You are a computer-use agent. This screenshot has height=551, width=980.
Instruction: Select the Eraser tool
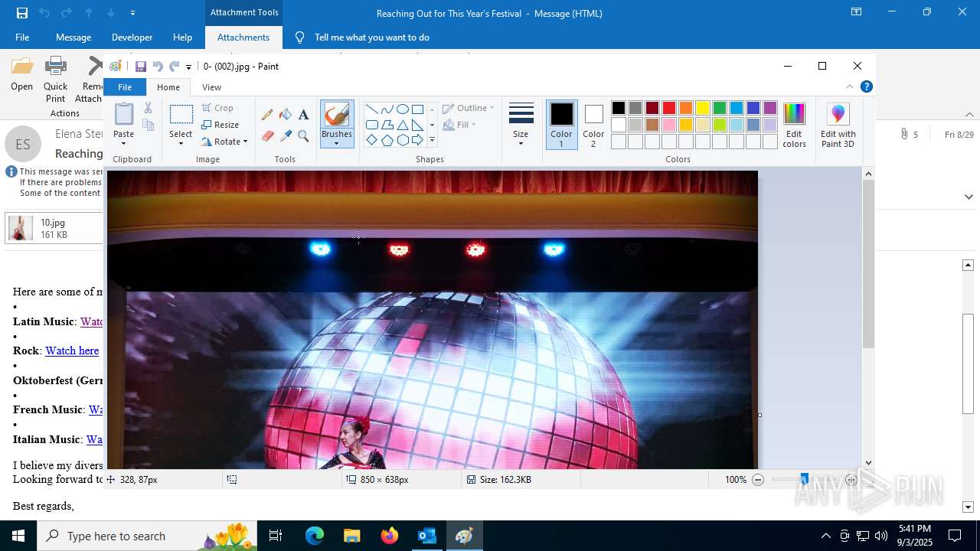[x=267, y=136]
